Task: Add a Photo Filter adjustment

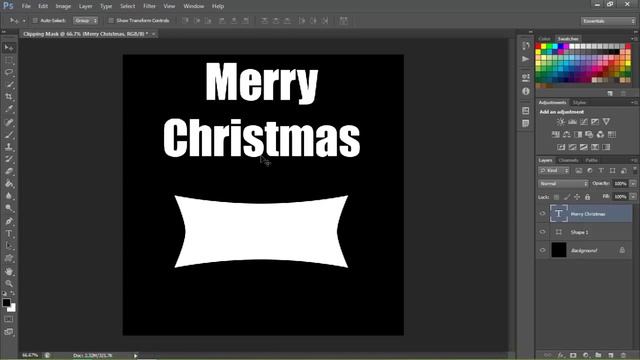Action: coord(589,134)
